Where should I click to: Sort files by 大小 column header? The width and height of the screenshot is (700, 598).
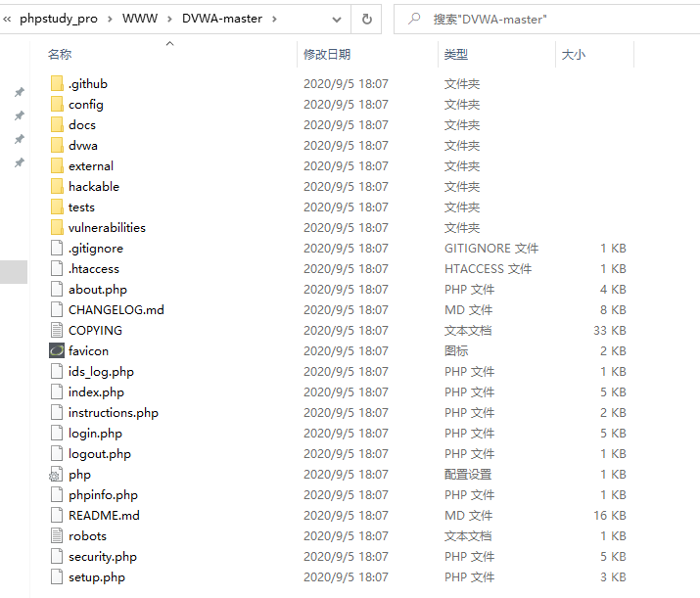coord(573,55)
